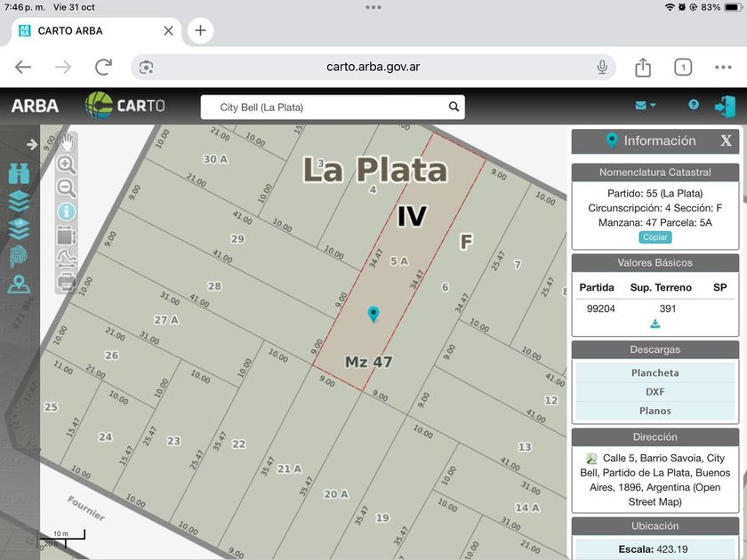Viewport: 747px width, 560px height.
Task: Toggle the blue information query tool
Action: [67, 212]
